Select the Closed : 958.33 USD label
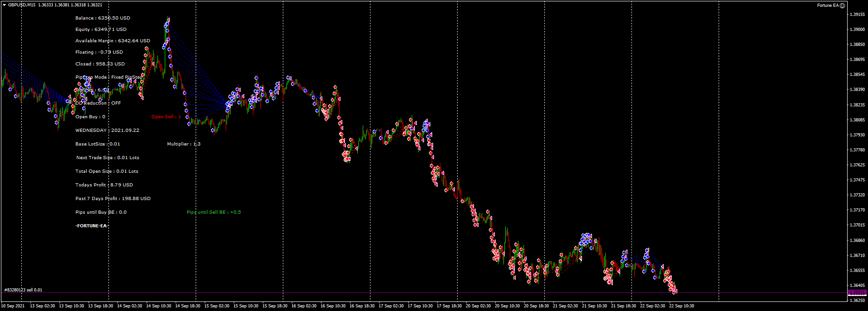 [x=100, y=64]
